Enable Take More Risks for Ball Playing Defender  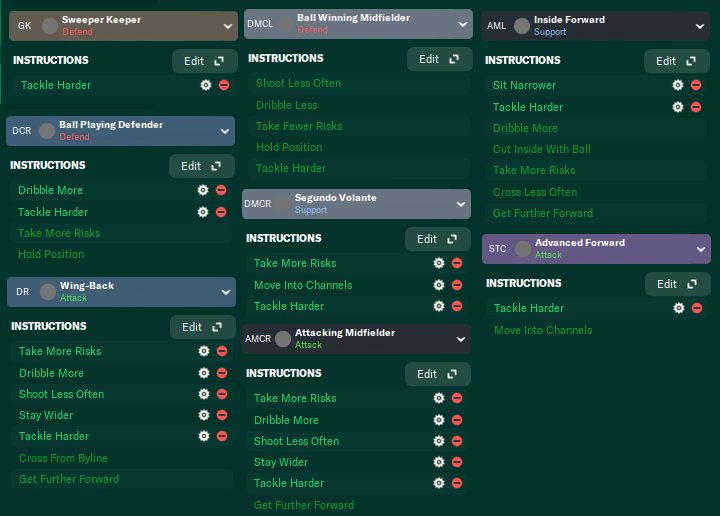59,233
